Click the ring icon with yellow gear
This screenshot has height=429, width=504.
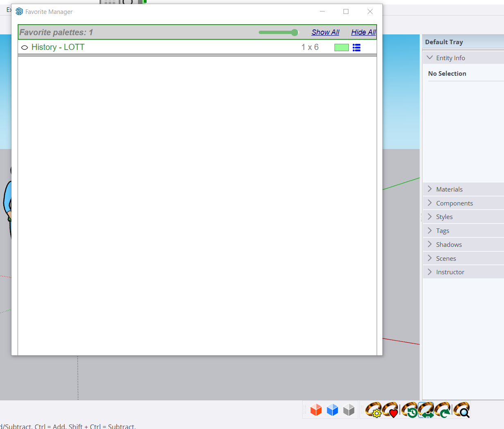coord(373,410)
